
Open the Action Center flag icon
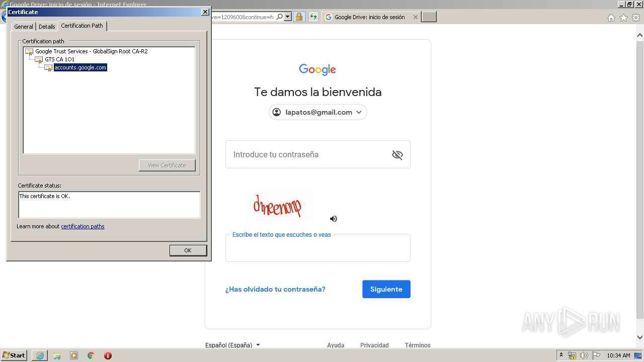click(596, 355)
